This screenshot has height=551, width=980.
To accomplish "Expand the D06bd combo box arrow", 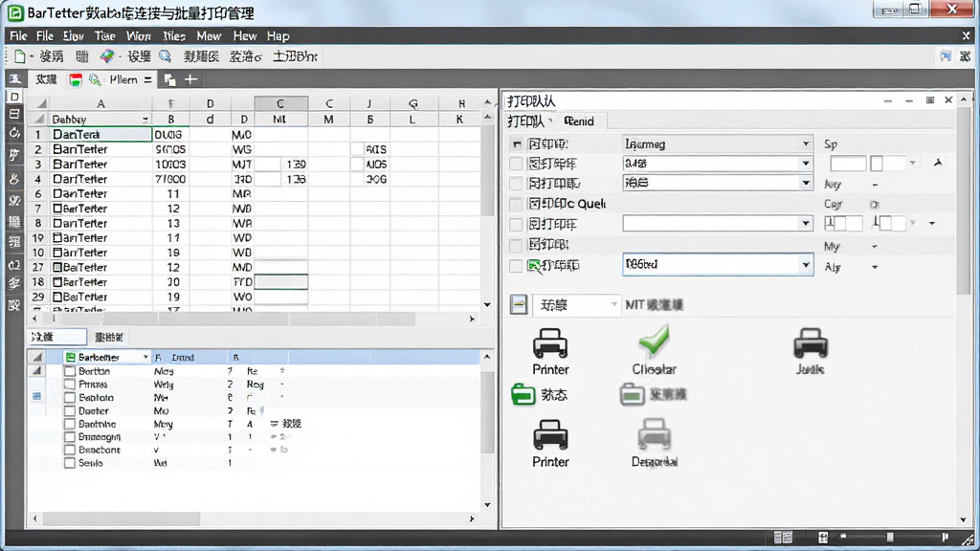I will point(806,265).
